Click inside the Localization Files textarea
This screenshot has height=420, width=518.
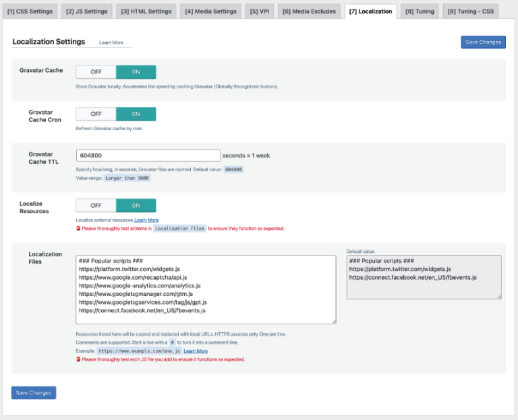point(206,290)
